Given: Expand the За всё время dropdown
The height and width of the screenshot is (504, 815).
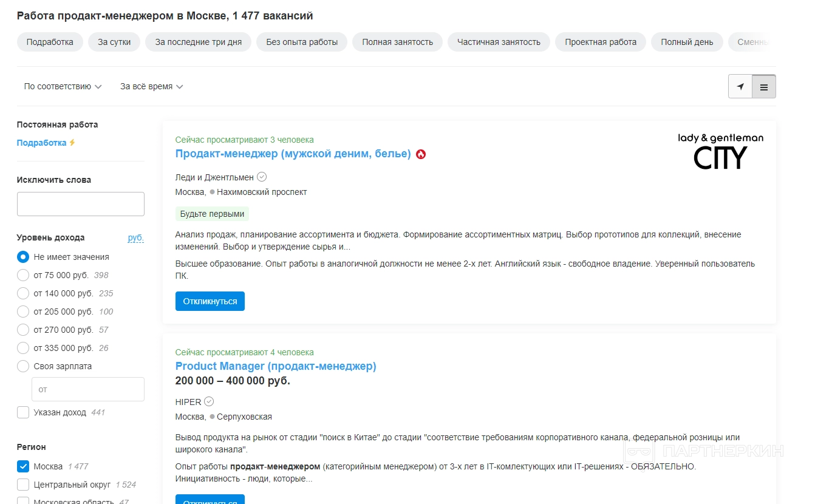Looking at the screenshot, I should 151,87.
